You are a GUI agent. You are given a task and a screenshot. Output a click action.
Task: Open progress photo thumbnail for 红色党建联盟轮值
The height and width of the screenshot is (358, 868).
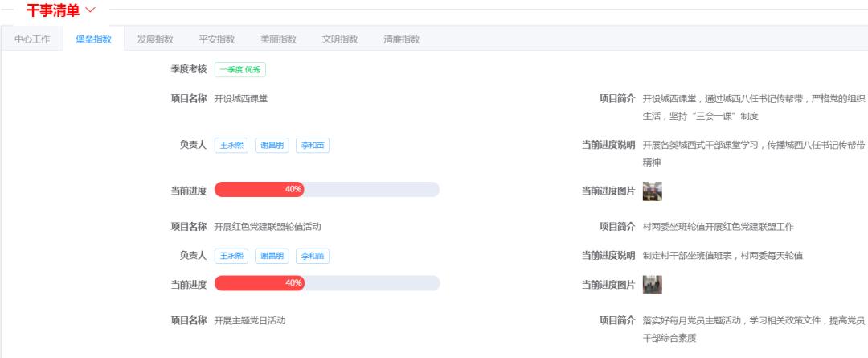(x=652, y=285)
